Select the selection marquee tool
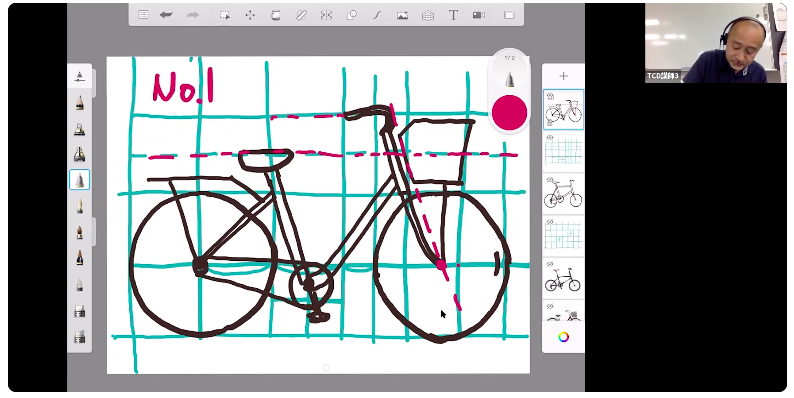The width and height of the screenshot is (794, 398). 224,15
